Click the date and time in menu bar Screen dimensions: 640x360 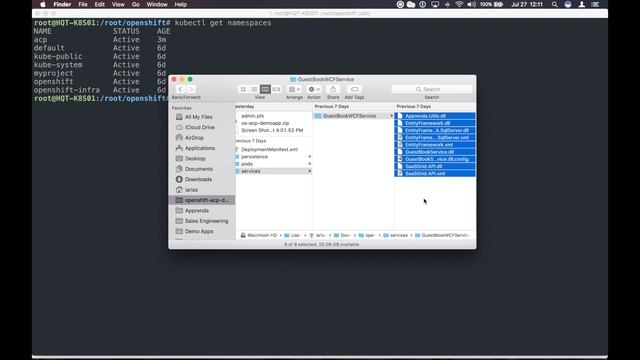527,4
